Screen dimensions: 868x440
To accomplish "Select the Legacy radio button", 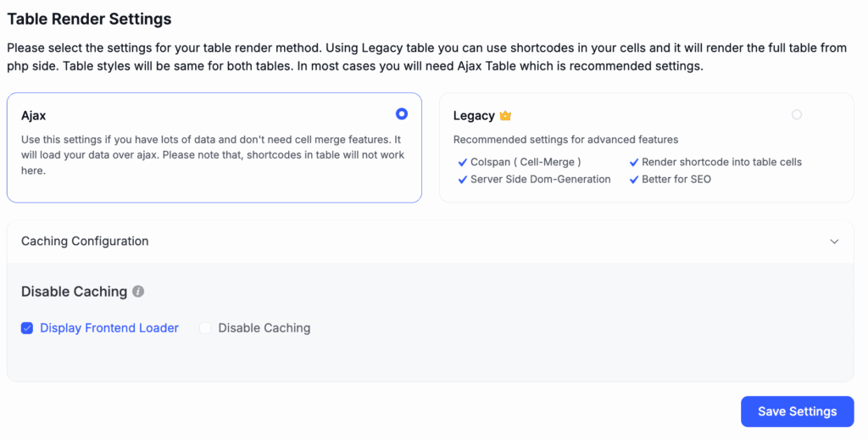I will point(797,114).
